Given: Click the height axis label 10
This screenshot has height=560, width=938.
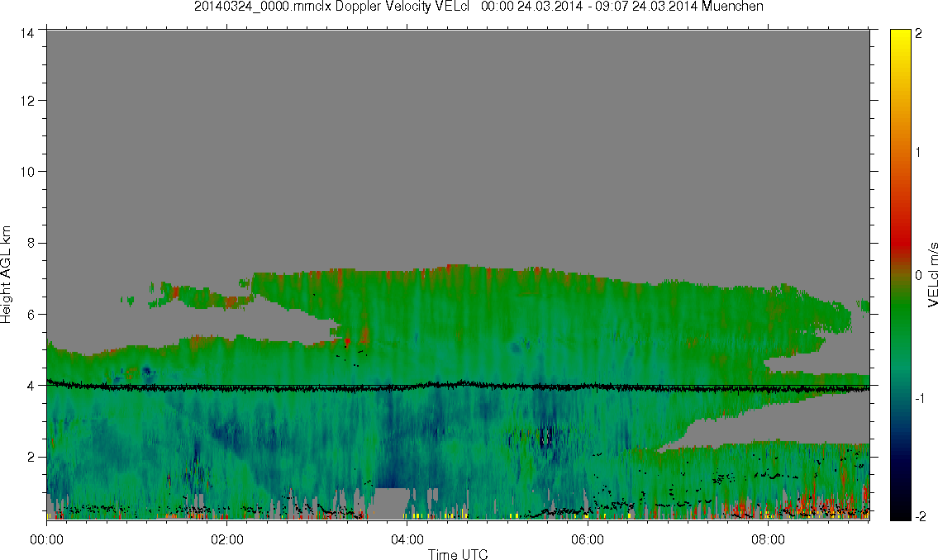Looking at the screenshot, I should point(26,172).
